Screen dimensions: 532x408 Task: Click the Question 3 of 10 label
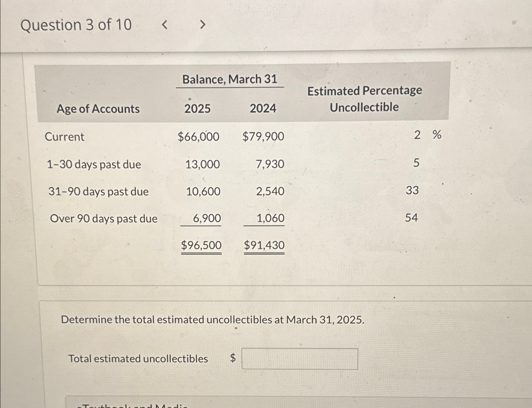[x=76, y=25]
